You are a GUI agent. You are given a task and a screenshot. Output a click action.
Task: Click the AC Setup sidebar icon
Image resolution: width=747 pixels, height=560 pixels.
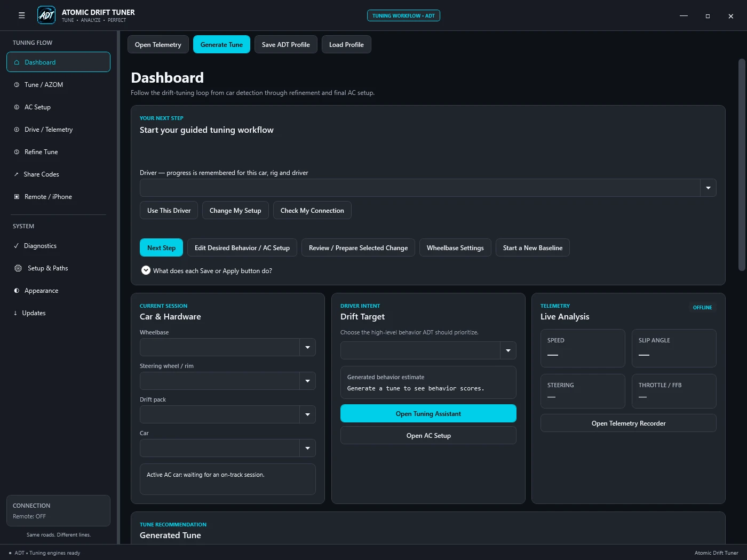tap(17, 107)
